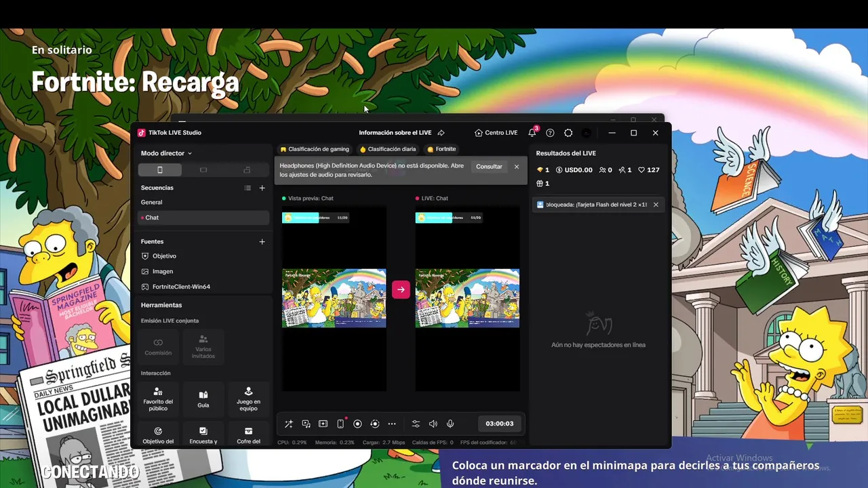Click the share arrow beside Información sobre el LIVE
Image resolution: width=868 pixels, height=488 pixels.
(x=441, y=133)
